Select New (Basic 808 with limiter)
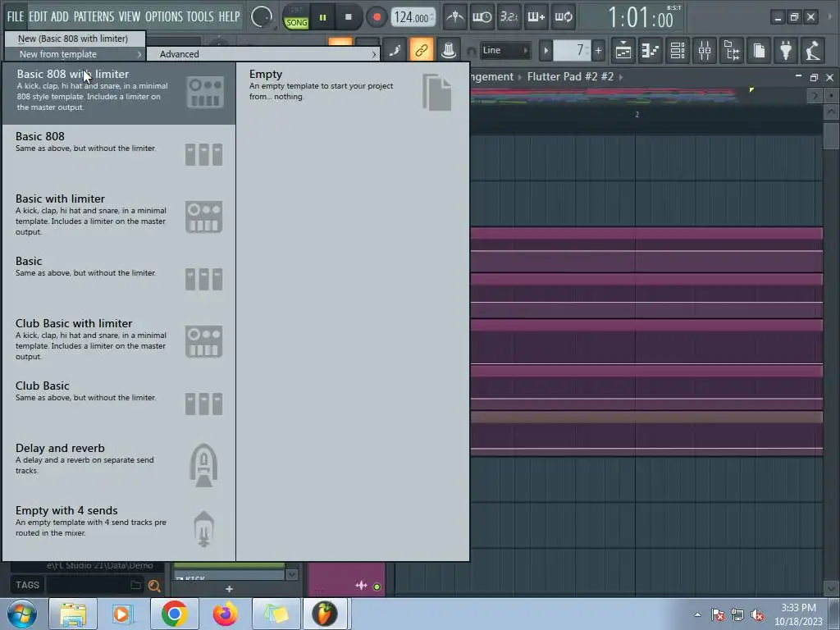Image resolution: width=840 pixels, height=630 pixels. pyautogui.click(x=75, y=39)
